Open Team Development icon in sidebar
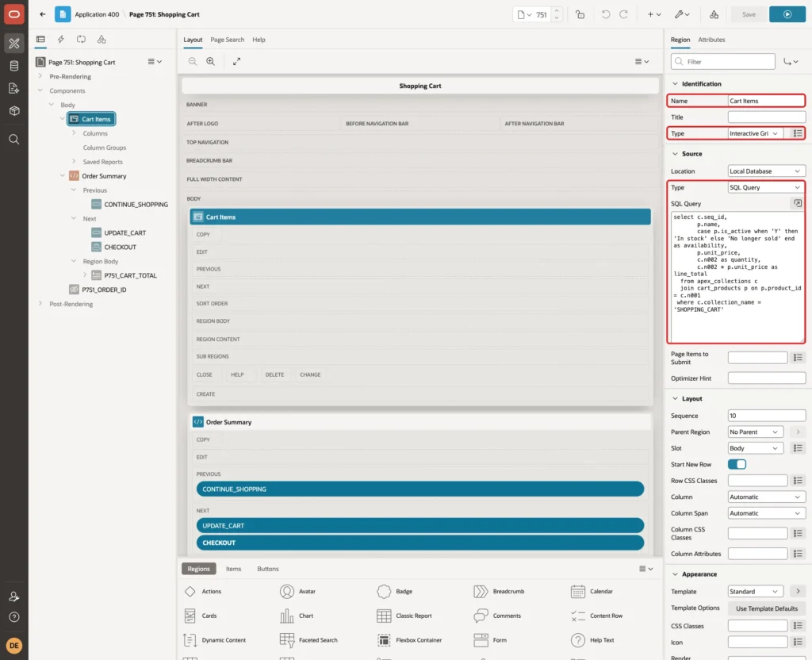The height and width of the screenshot is (660, 812). point(14,88)
